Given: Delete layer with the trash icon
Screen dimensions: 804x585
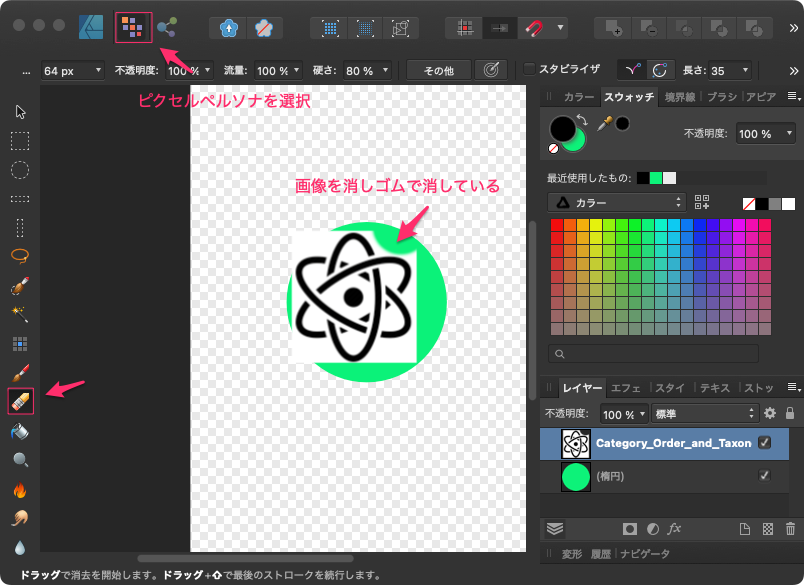Looking at the screenshot, I should [x=791, y=529].
